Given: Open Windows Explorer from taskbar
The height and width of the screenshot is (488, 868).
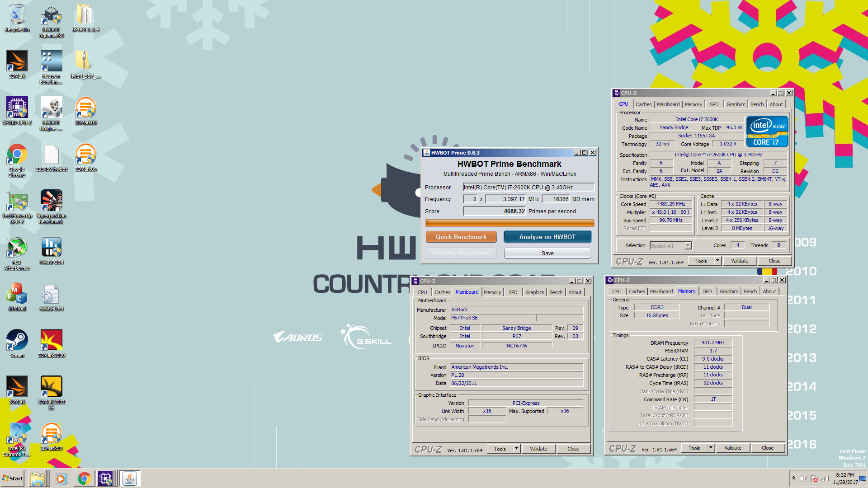Looking at the screenshot, I should 38,479.
